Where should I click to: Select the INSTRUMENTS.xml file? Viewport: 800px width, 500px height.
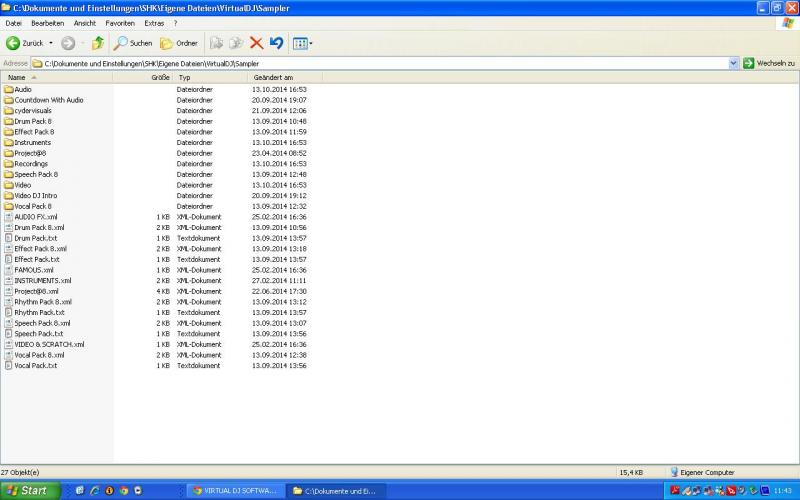coord(38,281)
